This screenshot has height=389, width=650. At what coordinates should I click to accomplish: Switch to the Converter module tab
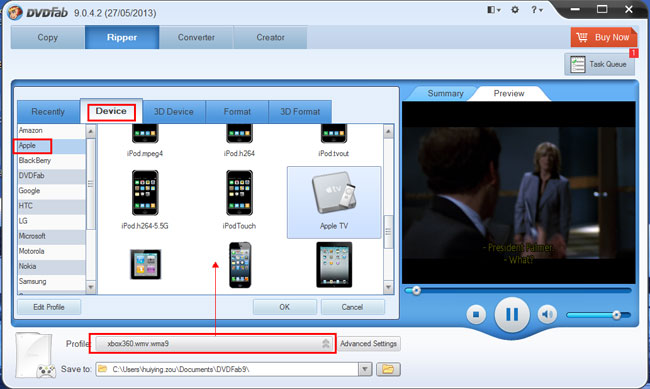(196, 37)
